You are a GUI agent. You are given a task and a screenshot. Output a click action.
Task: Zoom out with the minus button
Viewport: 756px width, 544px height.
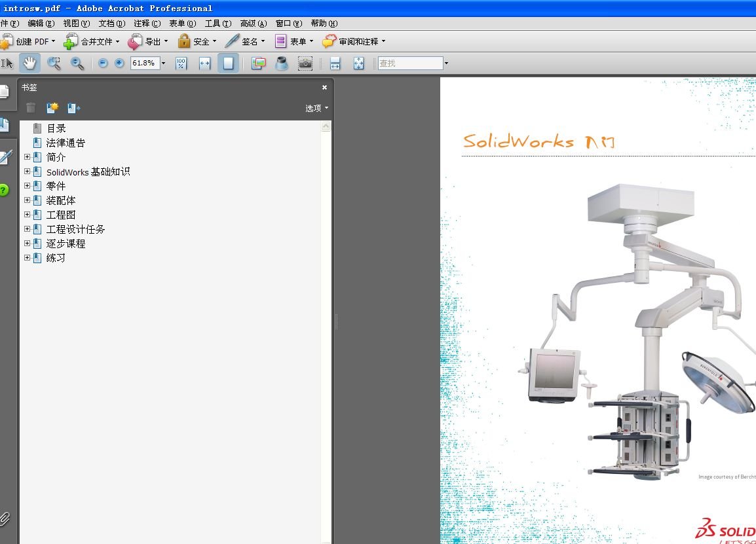(103, 63)
